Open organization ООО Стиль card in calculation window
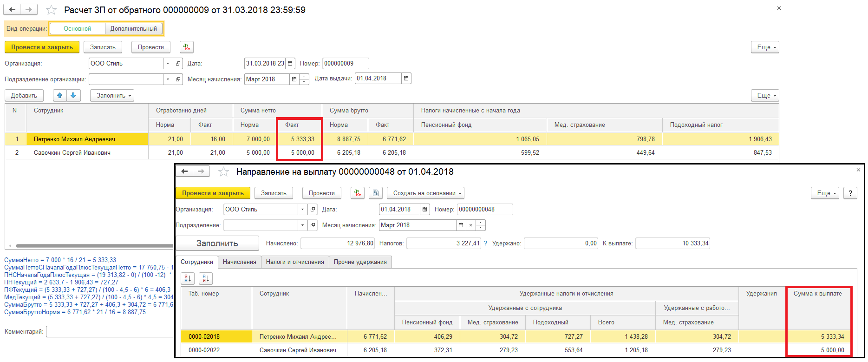Viewport: 868px width, 362px height. [x=178, y=63]
